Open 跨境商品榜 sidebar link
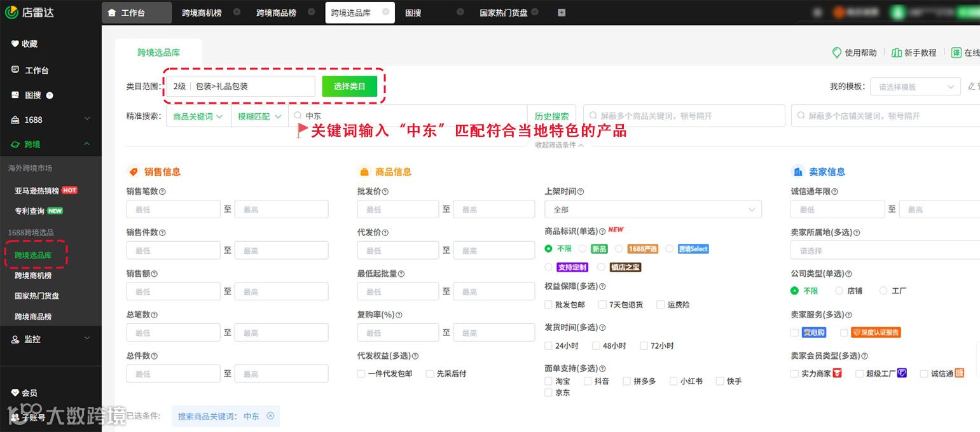Screen dimensions: 980x432 pyautogui.click(x=33, y=316)
